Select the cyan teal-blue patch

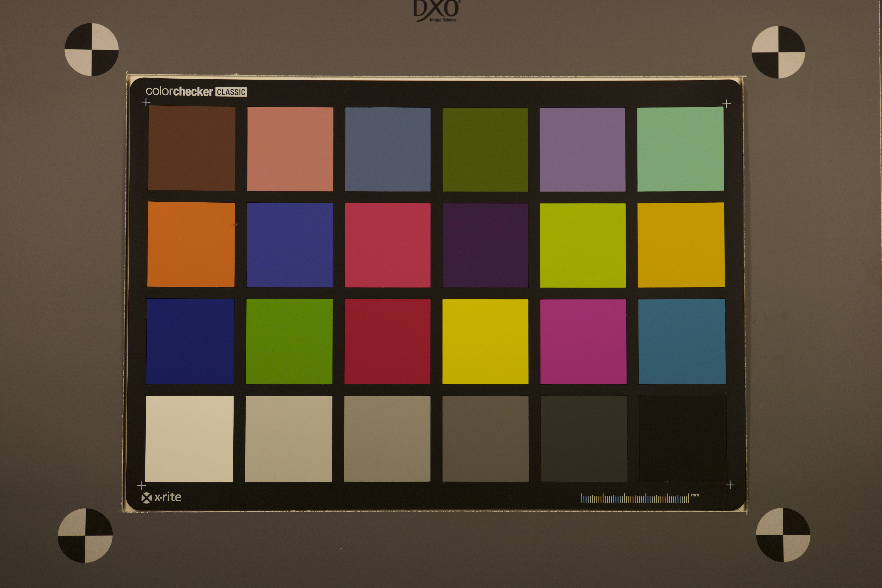[682, 342]
